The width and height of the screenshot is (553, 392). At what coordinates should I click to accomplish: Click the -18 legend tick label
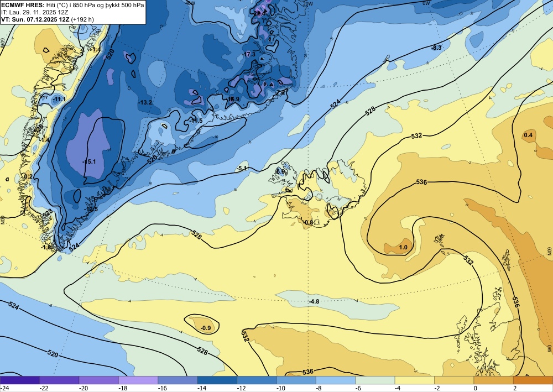pyautogui.click(x=122, y=388)
